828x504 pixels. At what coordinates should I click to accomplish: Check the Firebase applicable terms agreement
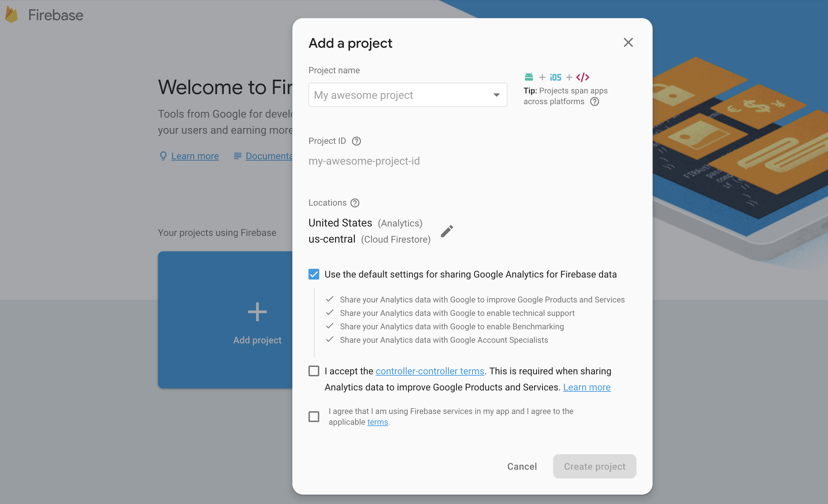click(x=314, y=416)
